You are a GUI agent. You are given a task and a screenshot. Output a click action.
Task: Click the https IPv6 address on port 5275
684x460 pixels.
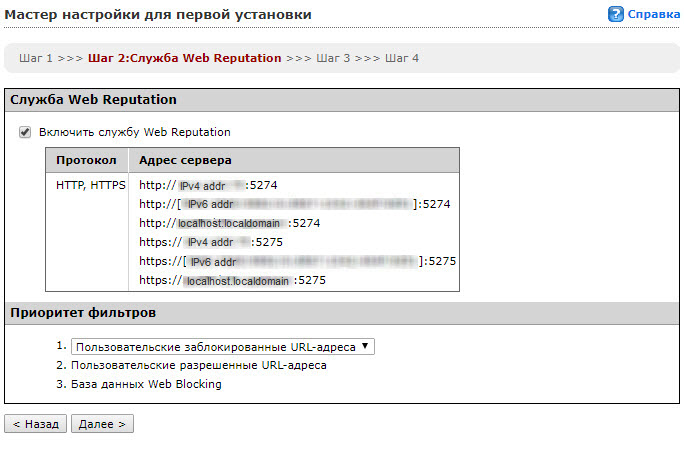tap(298, 261)
